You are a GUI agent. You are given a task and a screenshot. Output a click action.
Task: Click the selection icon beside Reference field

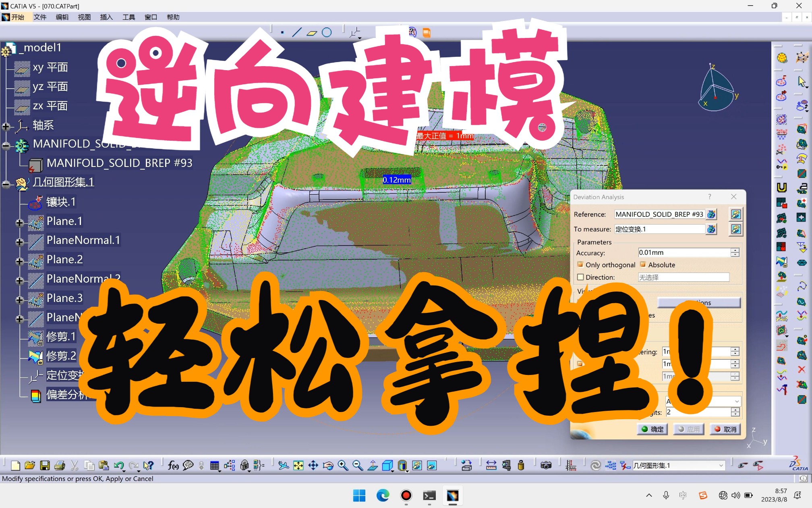(x=712, y=214)
